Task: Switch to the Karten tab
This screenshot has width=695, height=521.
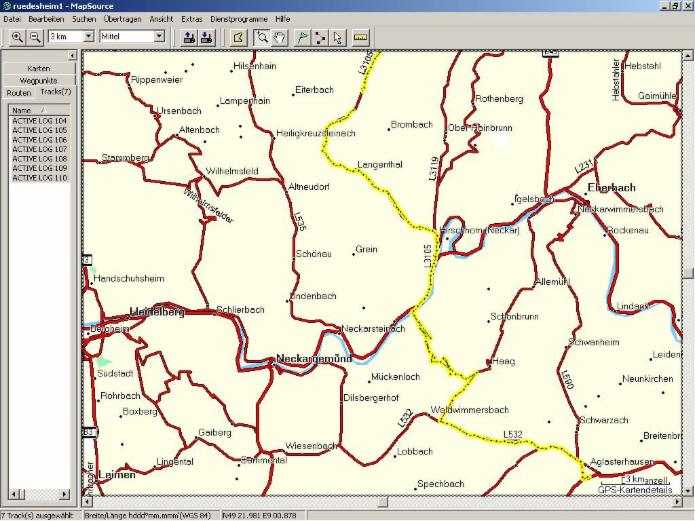Action: (38, 68)
